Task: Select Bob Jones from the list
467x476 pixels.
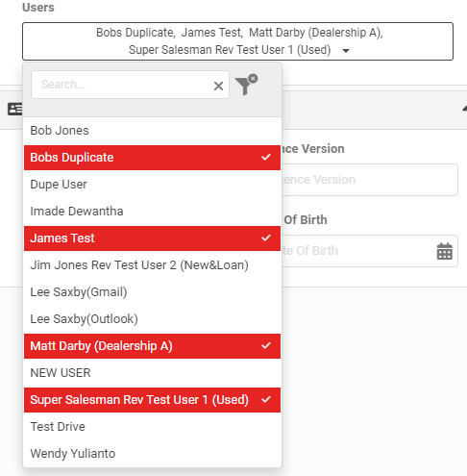Action: click(152, 131)
